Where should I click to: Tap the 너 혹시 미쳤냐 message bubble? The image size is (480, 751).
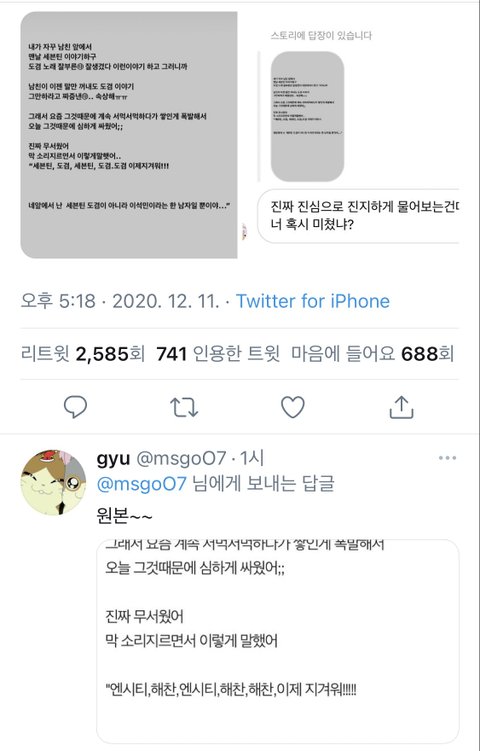point(358,216)
